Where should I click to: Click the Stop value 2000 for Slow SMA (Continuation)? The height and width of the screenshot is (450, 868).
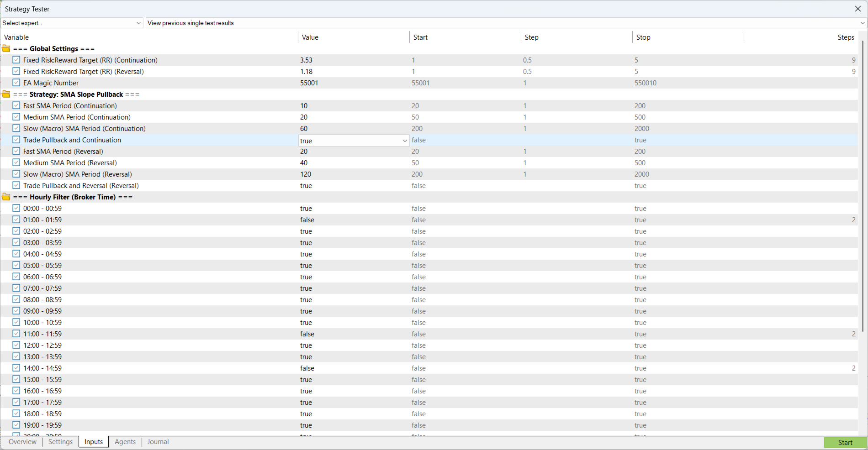642,129
